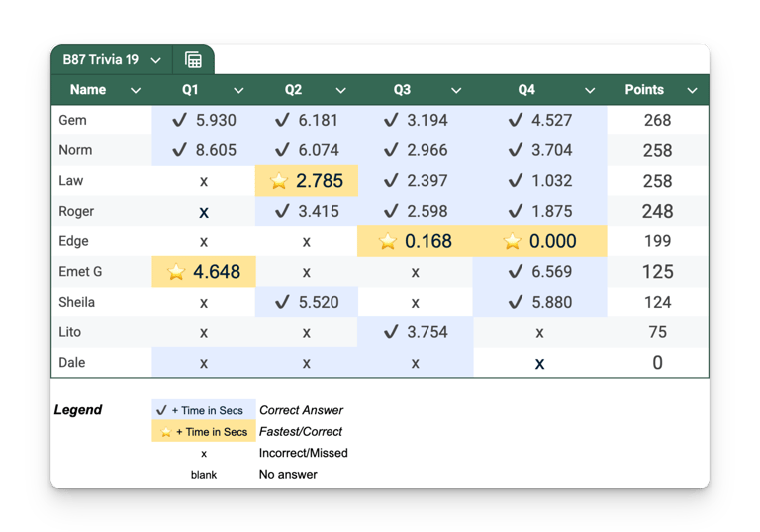
Task: Open the table view calculator icon
Action: pos(193,60)
